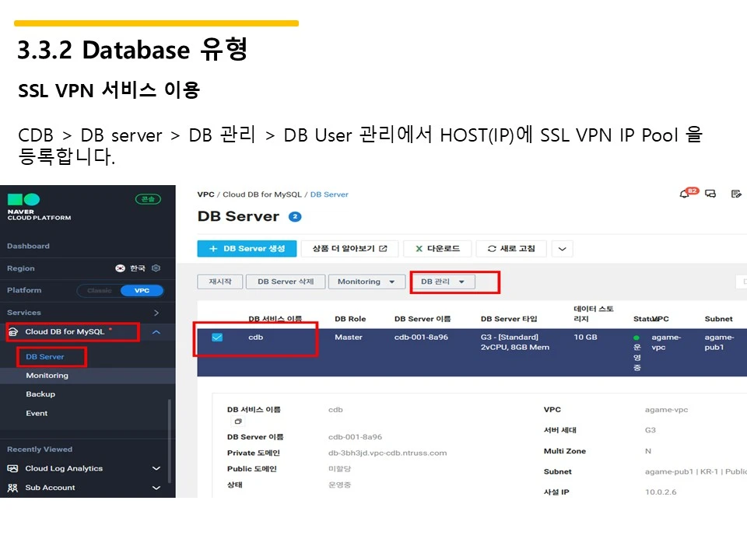Screen dimensions: 747x560
Task: Click the Sub Account people icon
Action: click(13, 488)
